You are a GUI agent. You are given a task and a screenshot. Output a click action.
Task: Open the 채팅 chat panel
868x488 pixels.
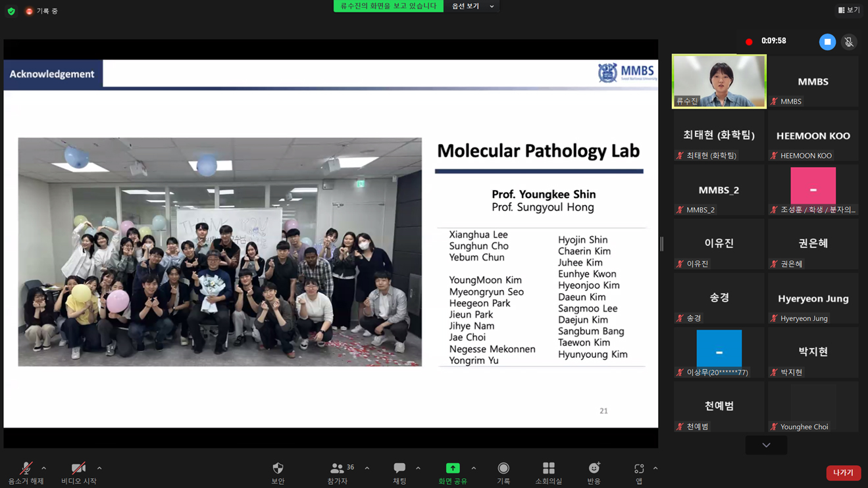(x=399, y=469)
